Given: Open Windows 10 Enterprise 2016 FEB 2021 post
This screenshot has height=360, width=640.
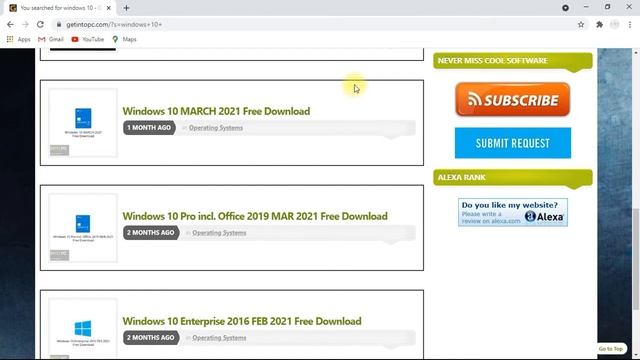Looking at the screenshot, I should coord(242,321).
